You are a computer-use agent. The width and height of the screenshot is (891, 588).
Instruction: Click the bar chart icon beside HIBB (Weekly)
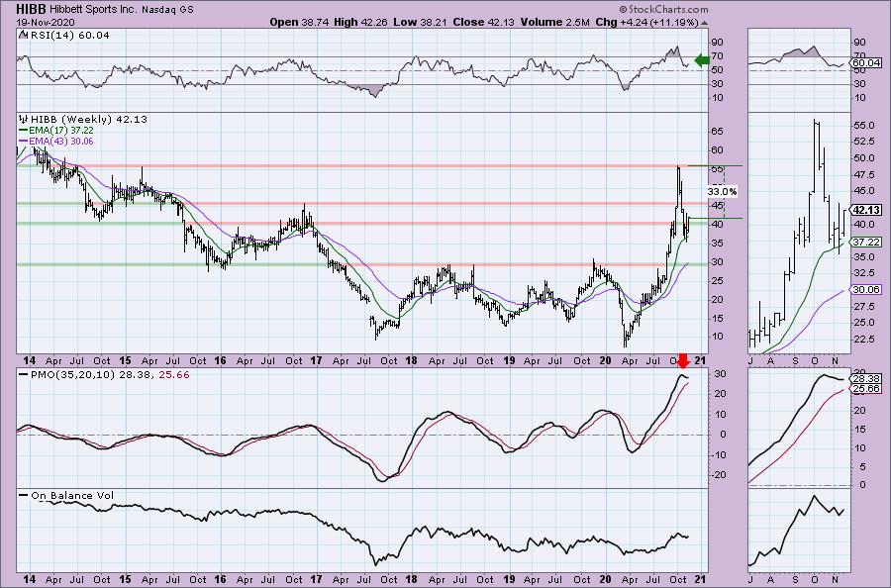(x=24, y=120)
